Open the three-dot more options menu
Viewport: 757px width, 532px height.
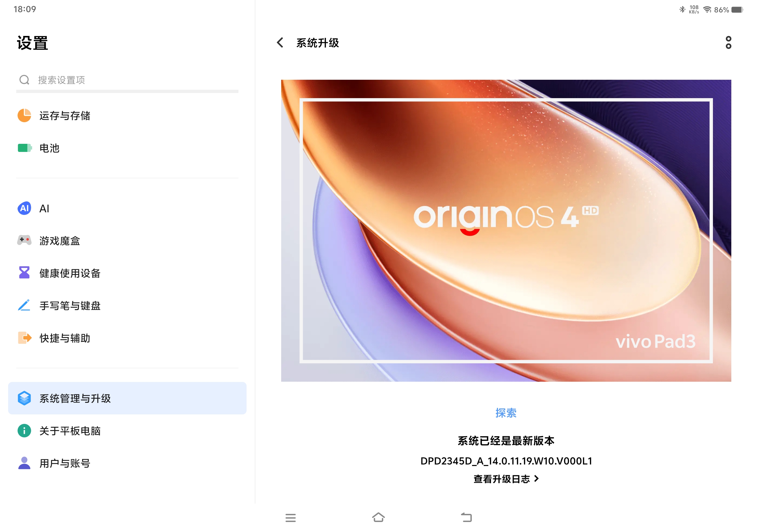pos(728,42)
